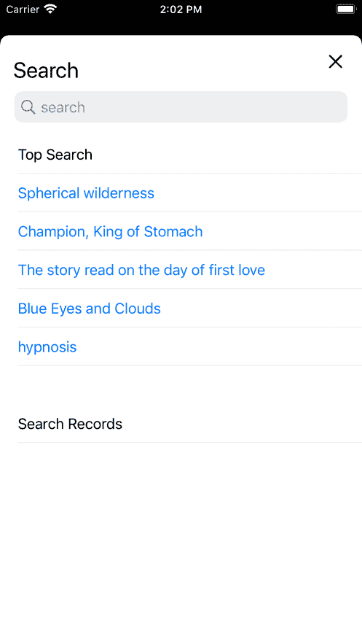Focus the search input field
This screenshot has width=362, height=644.
click(x=181, y=106)
